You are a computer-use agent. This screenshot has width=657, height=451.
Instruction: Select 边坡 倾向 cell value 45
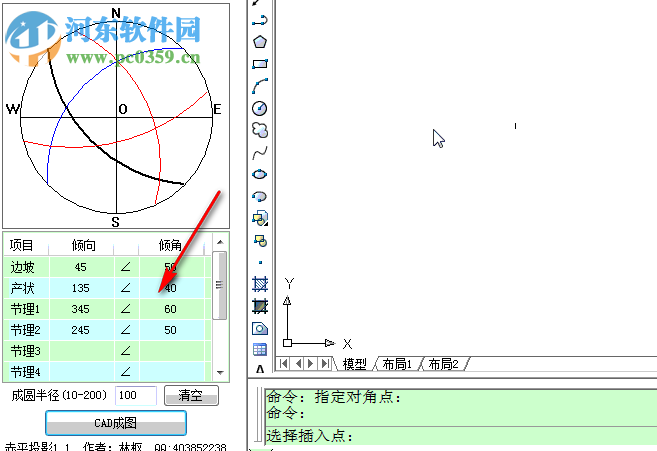click(x=81, y=267)
